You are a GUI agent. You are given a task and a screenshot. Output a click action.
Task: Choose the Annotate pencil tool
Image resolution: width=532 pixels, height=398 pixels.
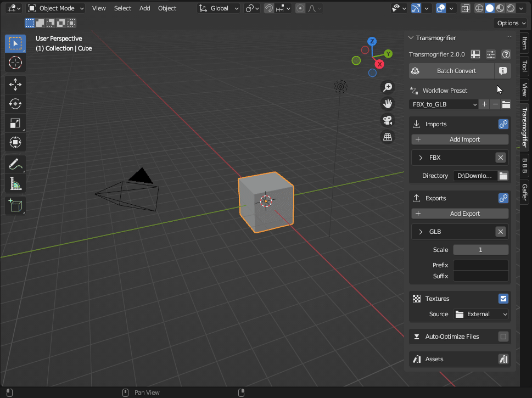coord(15,164)
